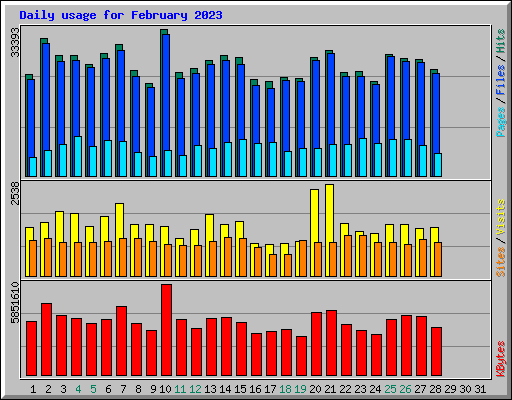
Task: Click day 31 on the x-axis
Action: point(480,389)
